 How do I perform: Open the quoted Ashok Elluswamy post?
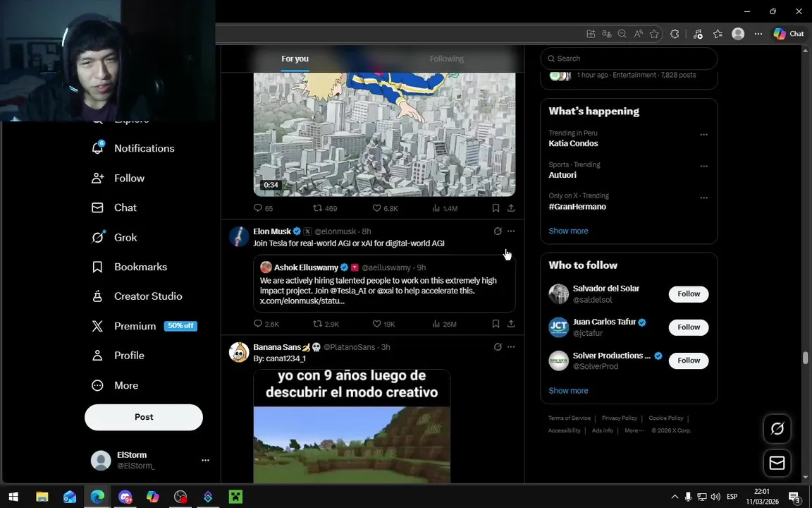384,284
